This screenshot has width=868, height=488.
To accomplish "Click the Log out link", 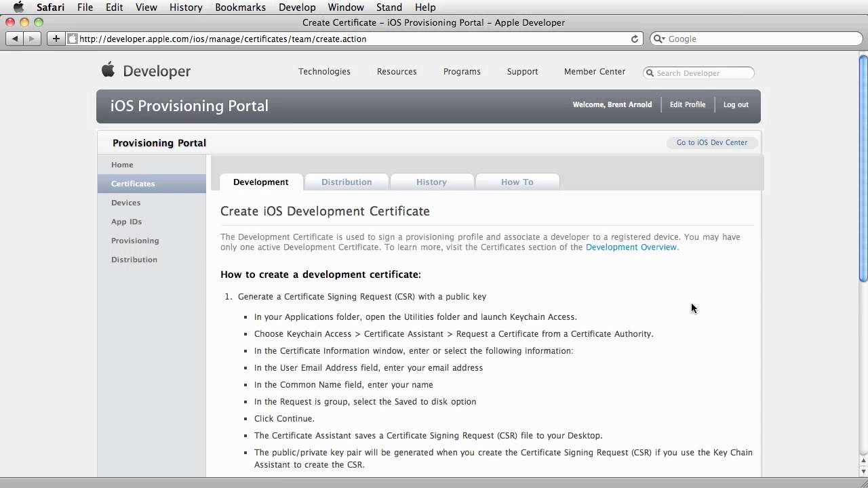I will click(x=736, y=104).
